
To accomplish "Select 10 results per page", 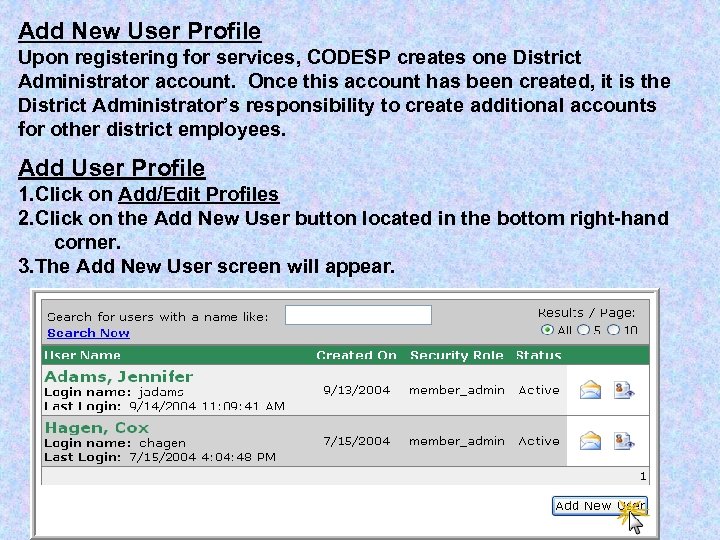I will [x=613, y=330].
